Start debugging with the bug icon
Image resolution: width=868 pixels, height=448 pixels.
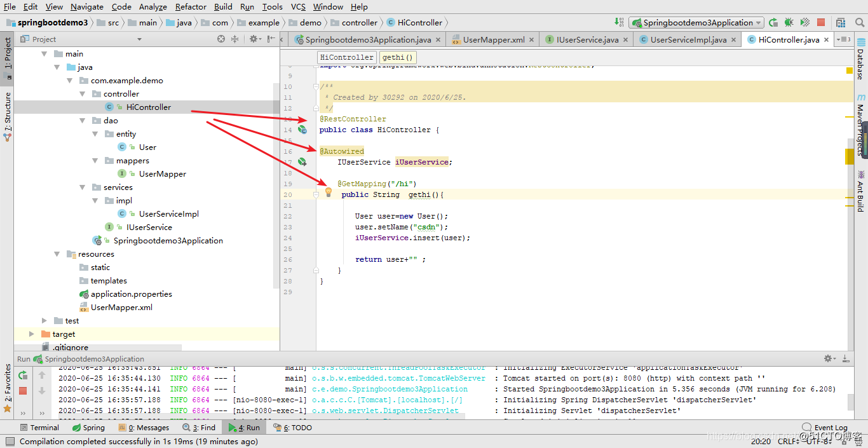(789, 22)
